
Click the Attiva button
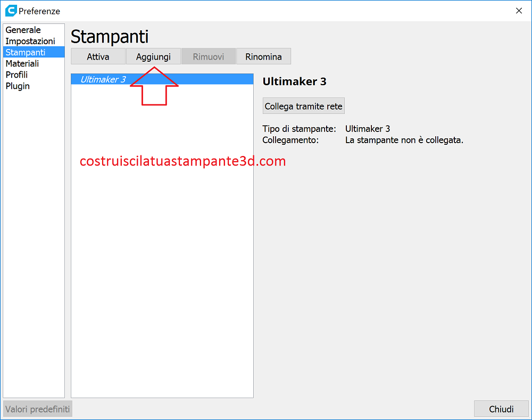click(98, 56)
